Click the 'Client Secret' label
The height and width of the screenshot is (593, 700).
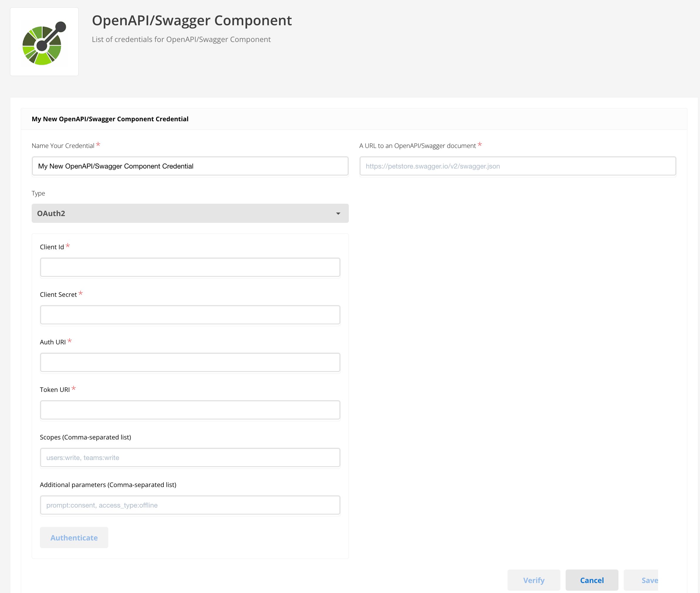pyautogui.click(x=58, y=295)
